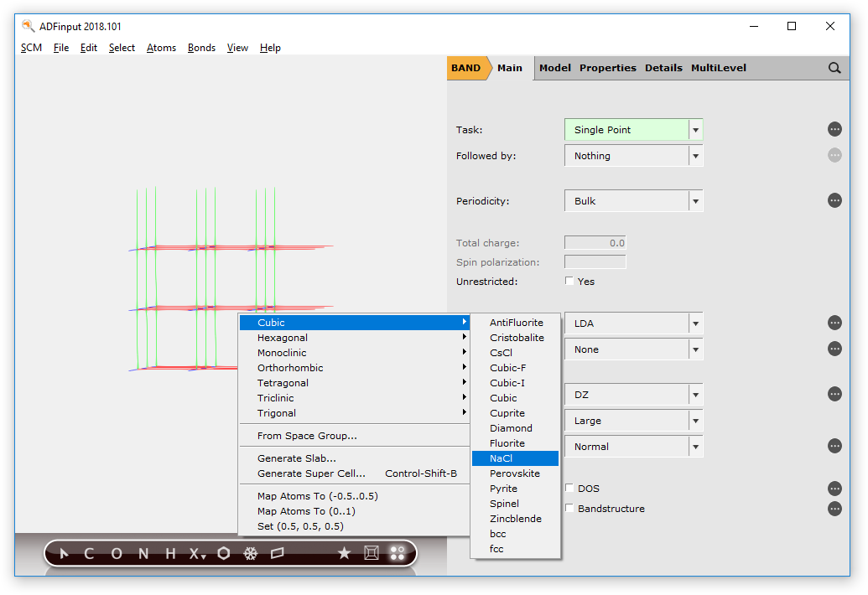
Task: Select Generate Slab... menu entry
Action: click(x=354, y=458)
